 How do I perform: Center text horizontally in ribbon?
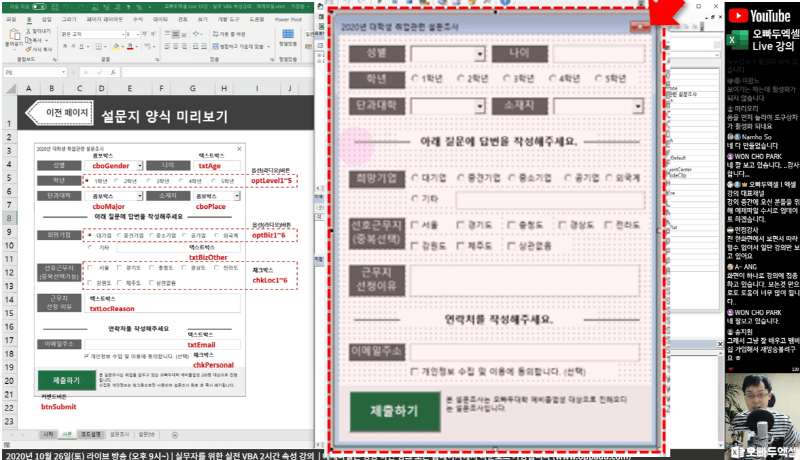coord(176,46)
